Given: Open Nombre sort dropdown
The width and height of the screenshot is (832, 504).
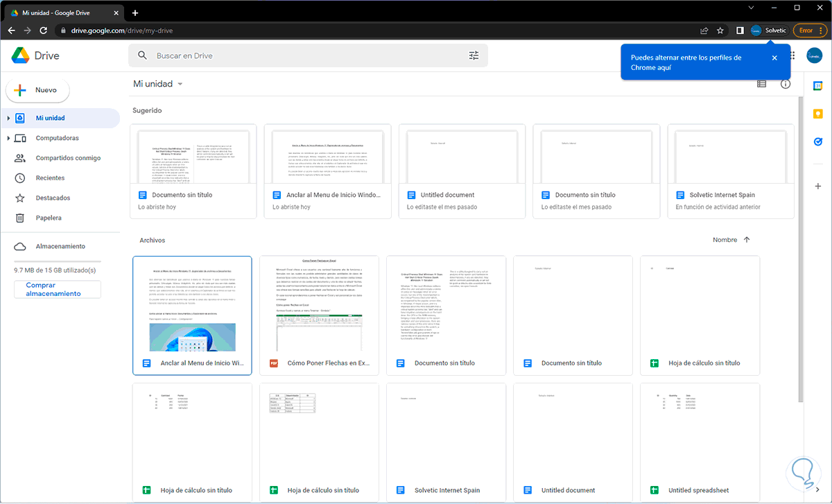Looking at the screenshot, I should click(x=725, y=240).
